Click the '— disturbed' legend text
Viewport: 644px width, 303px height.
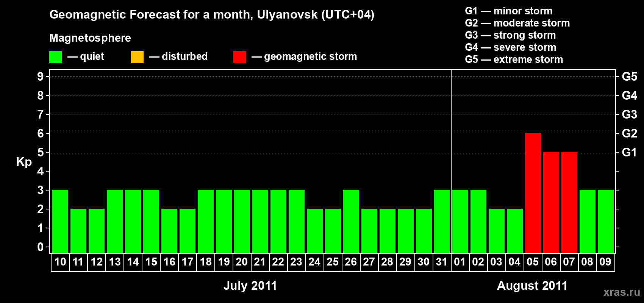[178, 56]
